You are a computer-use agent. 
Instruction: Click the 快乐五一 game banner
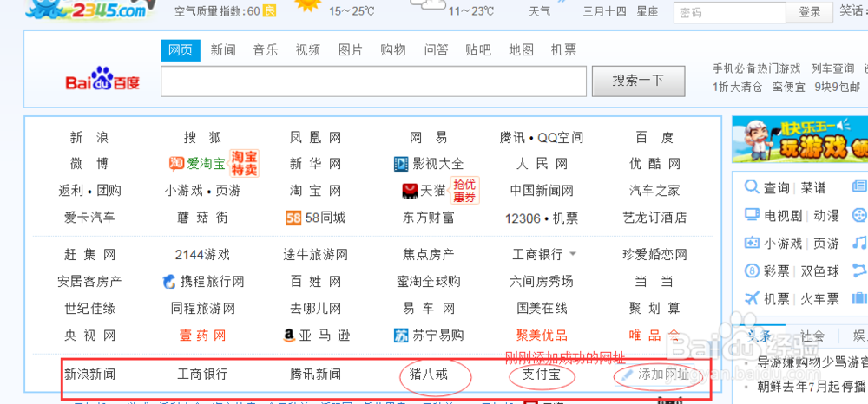point(800,140)
